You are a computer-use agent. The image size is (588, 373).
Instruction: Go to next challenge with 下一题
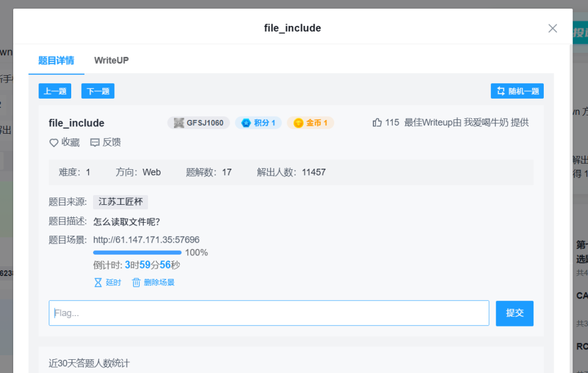click(98, 91)
